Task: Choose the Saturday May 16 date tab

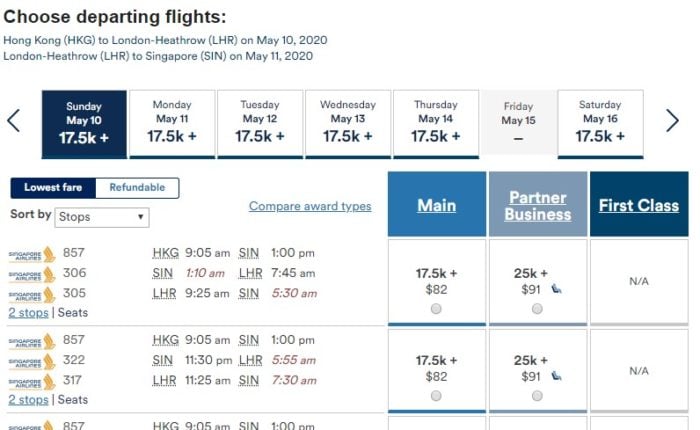Action: tap(600, 124)
